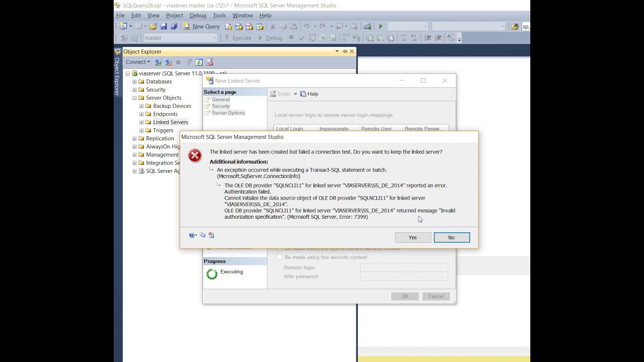Open the Window menu
This screenshot has width=644, height=362.
point(243,16)
